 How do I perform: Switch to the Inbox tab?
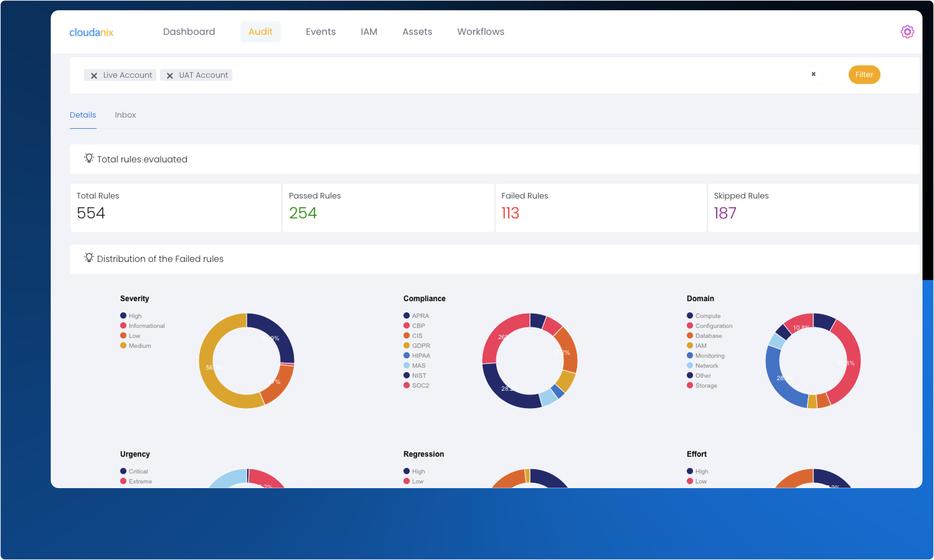[x=125, y=115]
